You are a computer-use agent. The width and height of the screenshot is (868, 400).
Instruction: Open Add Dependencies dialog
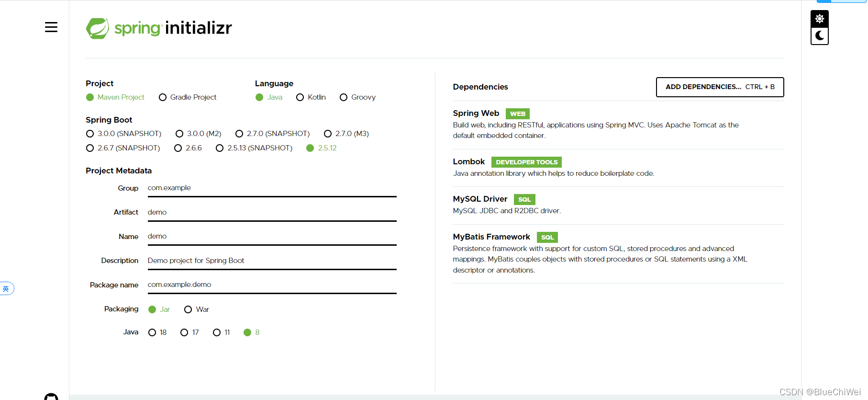click(720, 87)
